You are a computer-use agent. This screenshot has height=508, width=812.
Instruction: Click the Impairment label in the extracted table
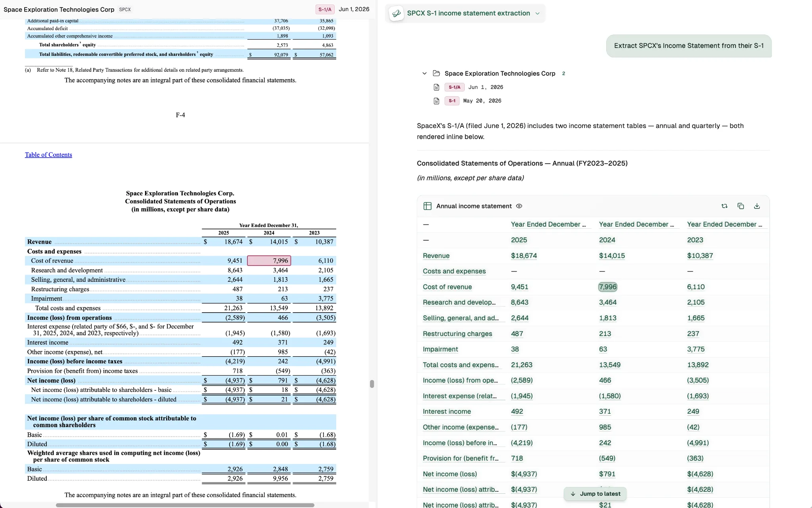[440, 349]
